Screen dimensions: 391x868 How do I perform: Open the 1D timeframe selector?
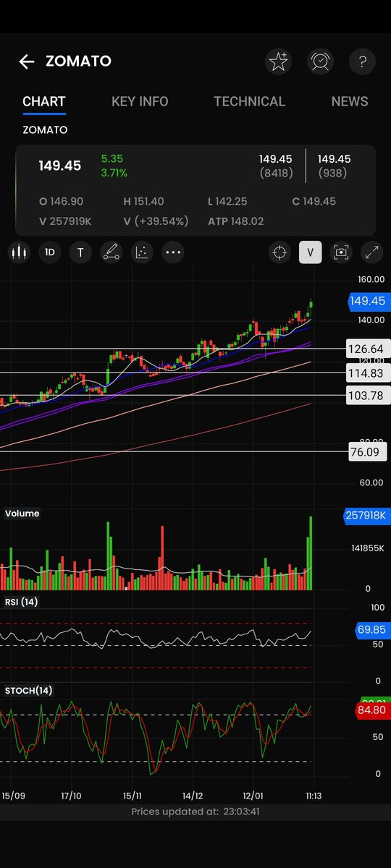coord(50,252)
